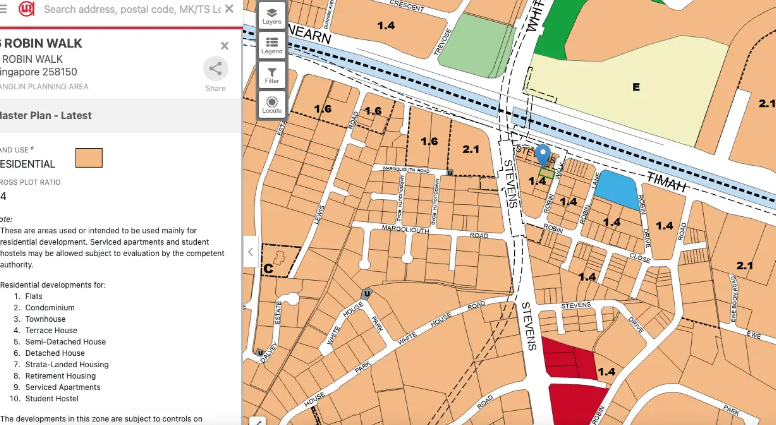The height and width of the screenshot is (425, 776).
Task: Show the map Legend
Action: [x=271, y=44]
